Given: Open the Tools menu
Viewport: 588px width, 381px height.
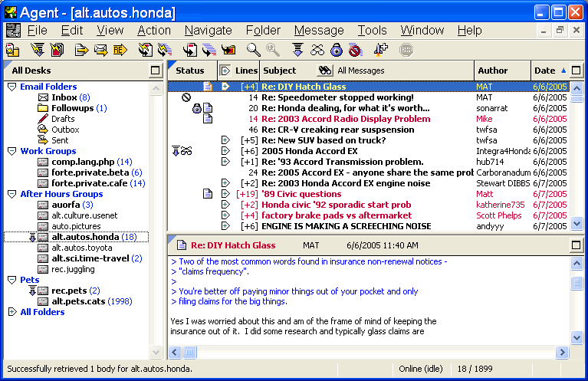Looking at the screenshot, I should (x=372, y=31).
